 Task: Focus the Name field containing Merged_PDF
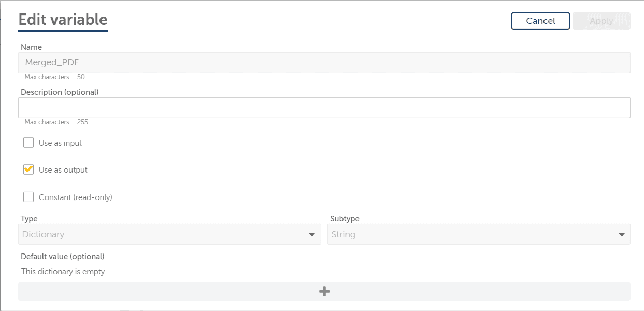pos(324,63)
